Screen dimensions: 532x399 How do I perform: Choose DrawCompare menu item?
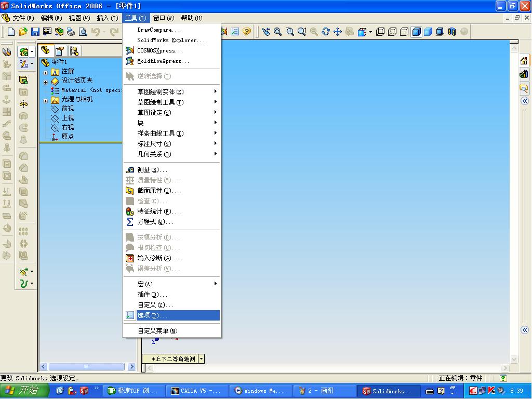coord(172,30)
